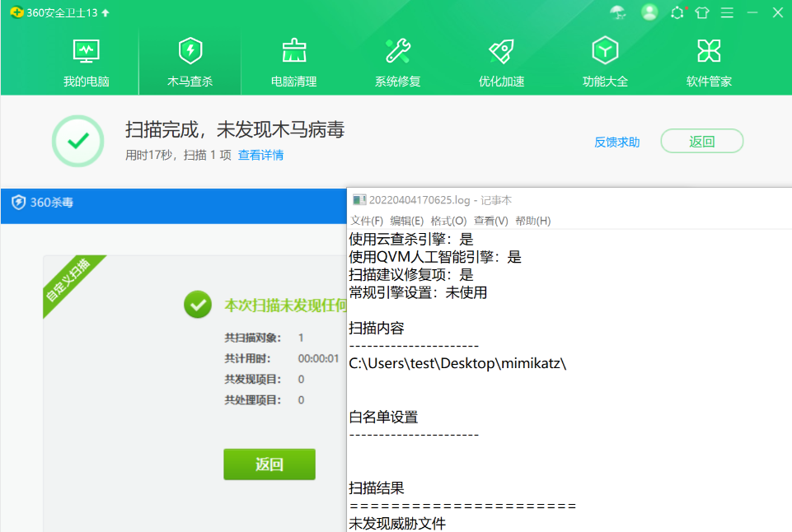Click the 白名单设置 heading in the log

383,417
